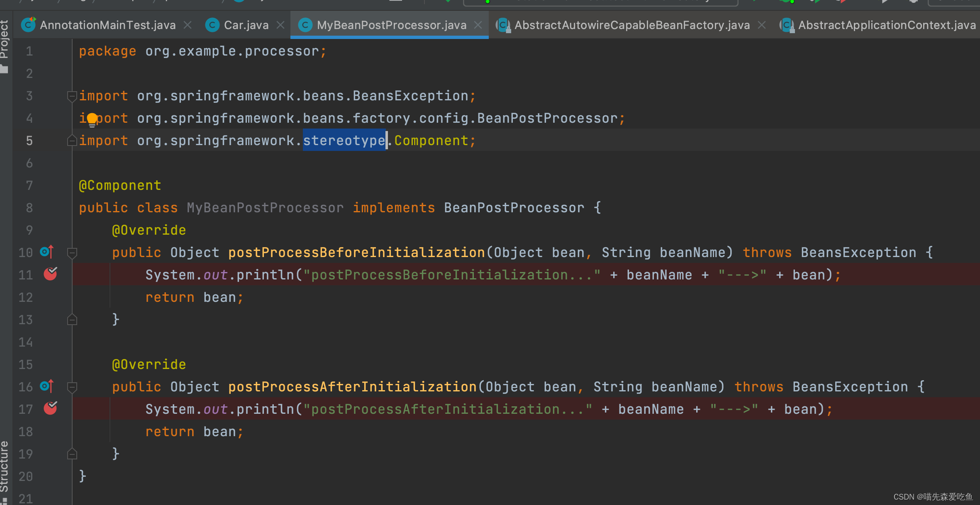Switch to the AbstractAutowireCapableBeanFactory.java tab
This screenshot has width=980, height=505.
click(631, 25)
